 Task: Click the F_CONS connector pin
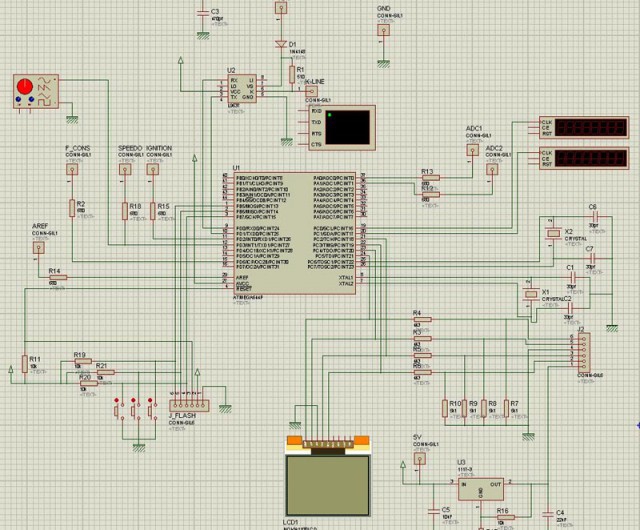[72, 169]
